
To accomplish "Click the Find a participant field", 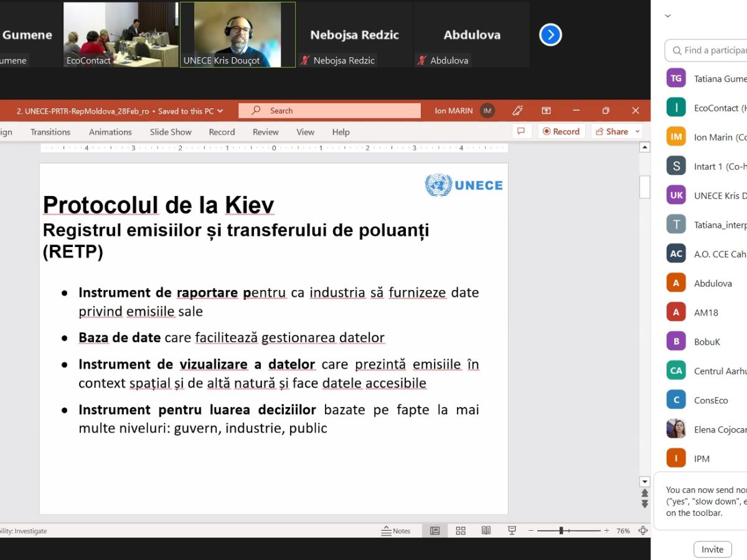I will 708,50.
